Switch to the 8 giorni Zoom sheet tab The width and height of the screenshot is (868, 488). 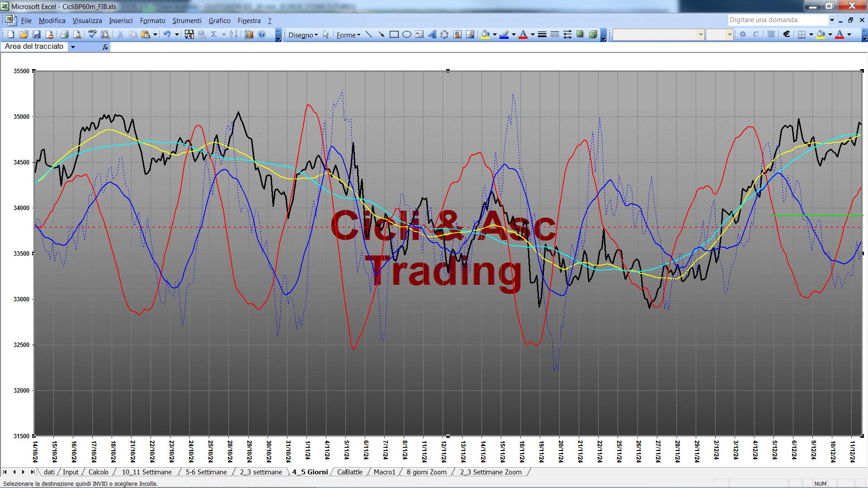click(x=426, y=472)
